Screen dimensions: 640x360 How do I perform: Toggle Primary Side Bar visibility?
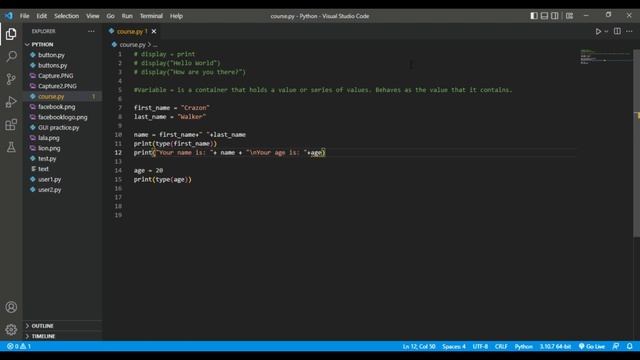coord(534,16)
